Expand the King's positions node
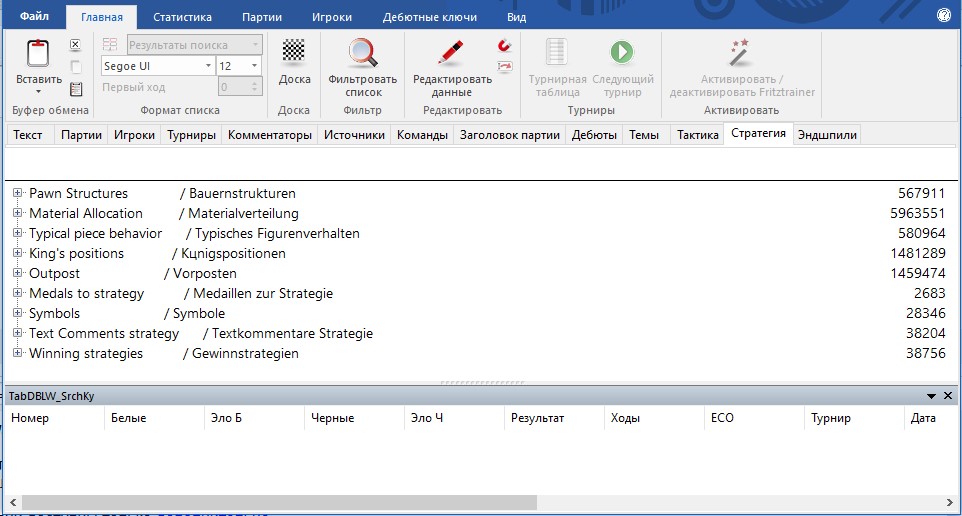 (17, 253)
